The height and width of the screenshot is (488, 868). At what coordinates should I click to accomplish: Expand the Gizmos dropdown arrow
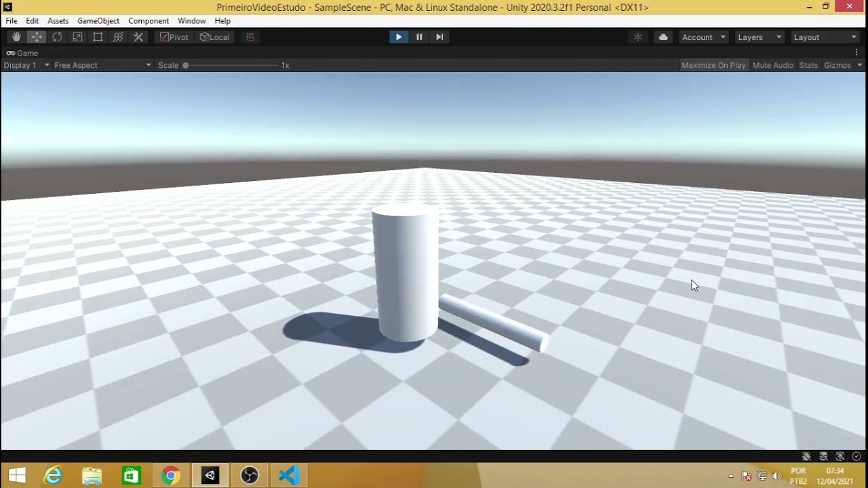860,65
